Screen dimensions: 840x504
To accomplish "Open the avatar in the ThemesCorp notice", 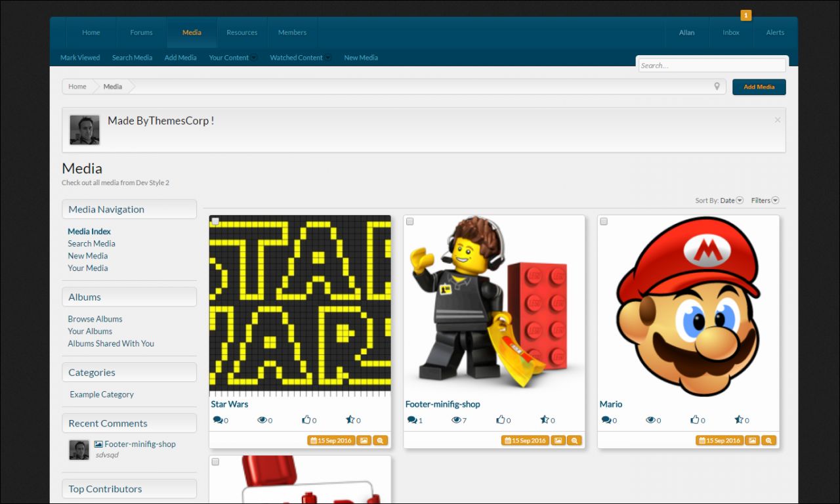I will (x=85, y=130).
